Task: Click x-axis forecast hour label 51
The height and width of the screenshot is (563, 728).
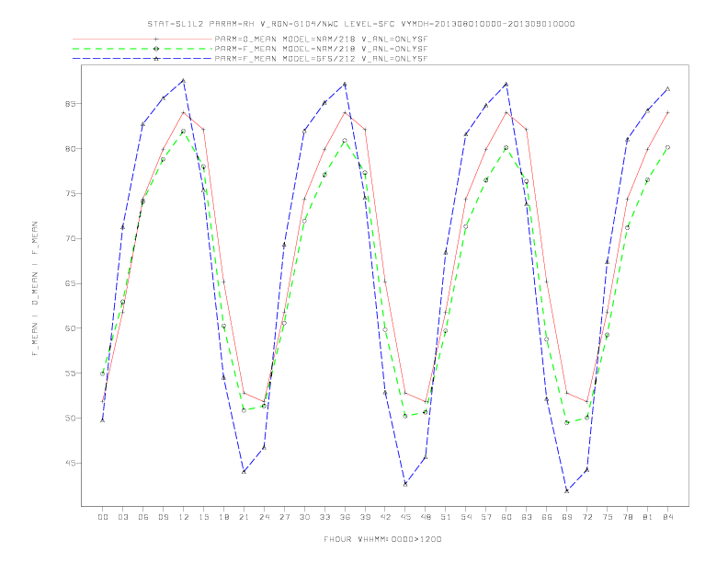Action: click(446, 517)
